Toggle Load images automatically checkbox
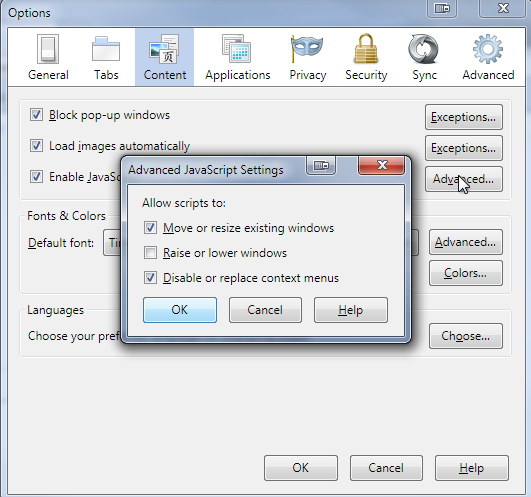This screenshot has height=497, width=531. coord(36,146)
